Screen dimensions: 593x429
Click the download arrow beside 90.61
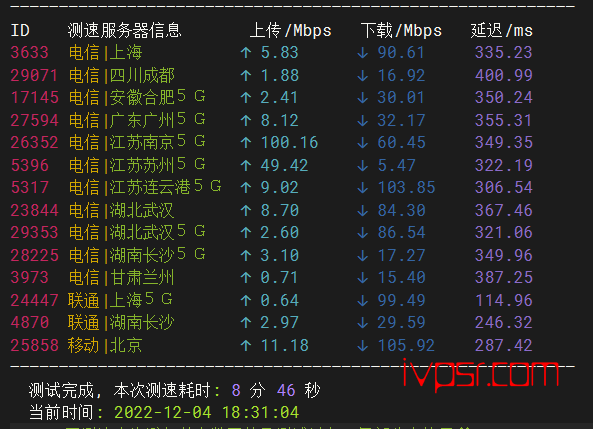[362, 53]
